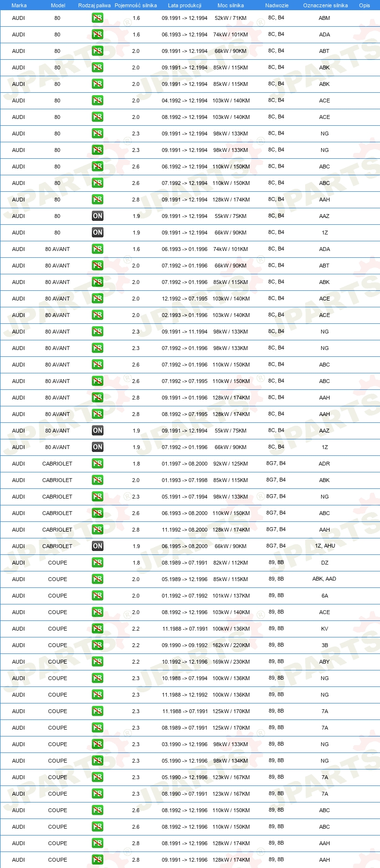Select engine code 6A cell
Image resolution: width=380 pixels, height=868 pixels.
[325, 596]
